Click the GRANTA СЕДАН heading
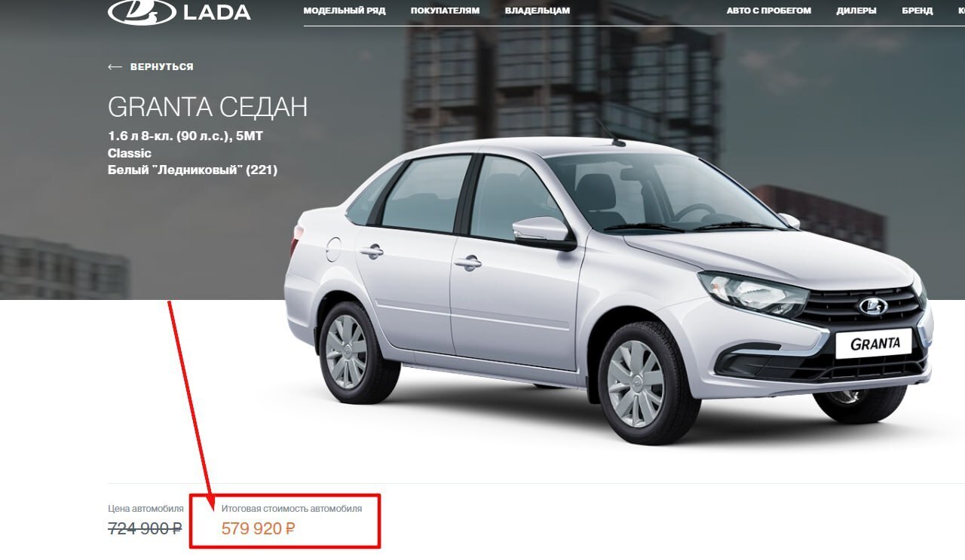The image size is (965, 560). click(x=208, y=107)
